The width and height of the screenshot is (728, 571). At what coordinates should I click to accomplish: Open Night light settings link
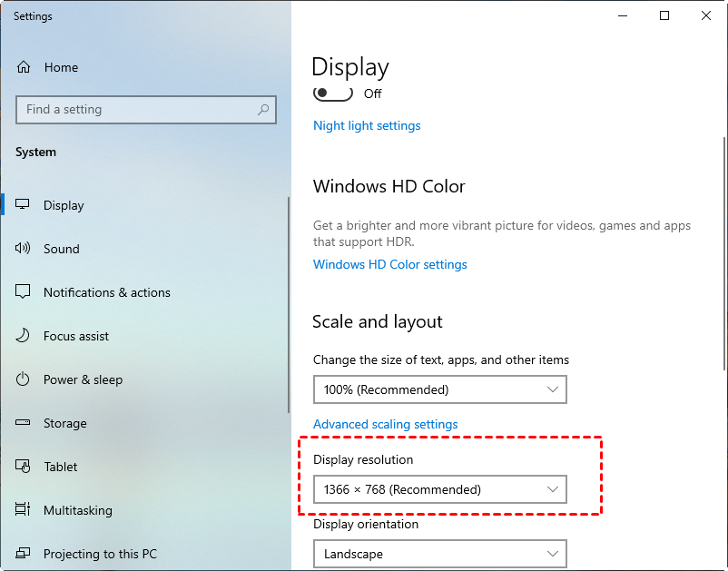click(367, 126)
